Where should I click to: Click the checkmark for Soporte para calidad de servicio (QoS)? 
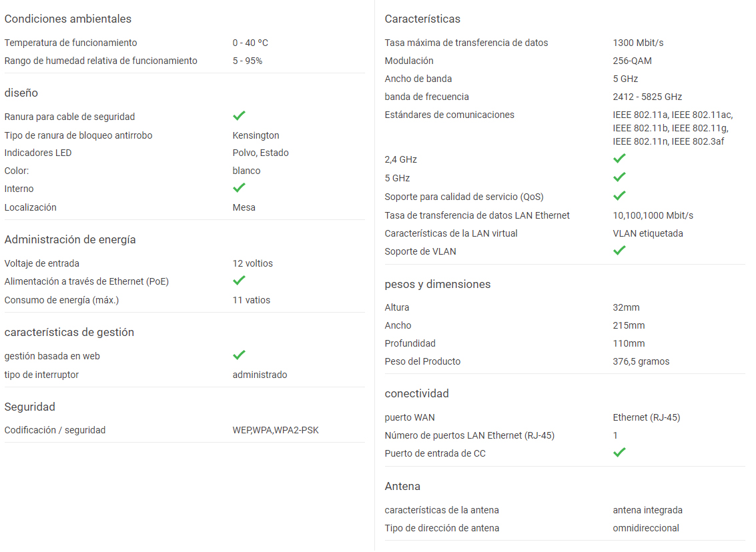pos(620,195)
